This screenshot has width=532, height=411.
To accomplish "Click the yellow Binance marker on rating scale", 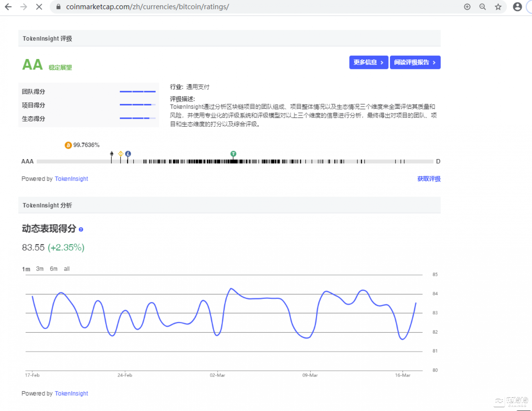I will click(x=121, y=154).
